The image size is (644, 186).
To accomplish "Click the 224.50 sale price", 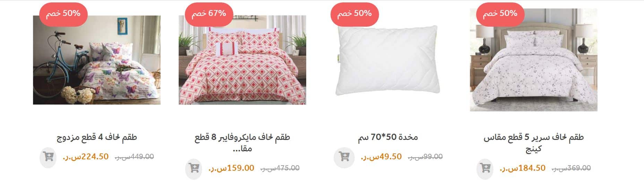I will (x=86, y=157).
